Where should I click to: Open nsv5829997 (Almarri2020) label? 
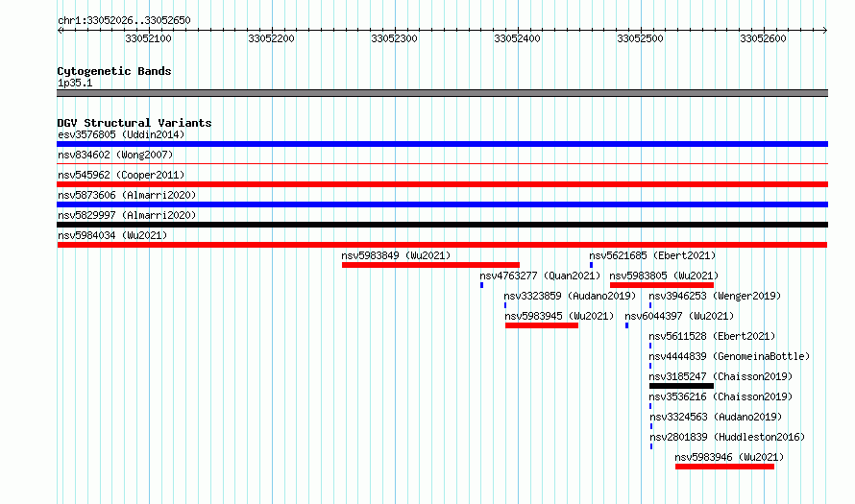[127, 215]
